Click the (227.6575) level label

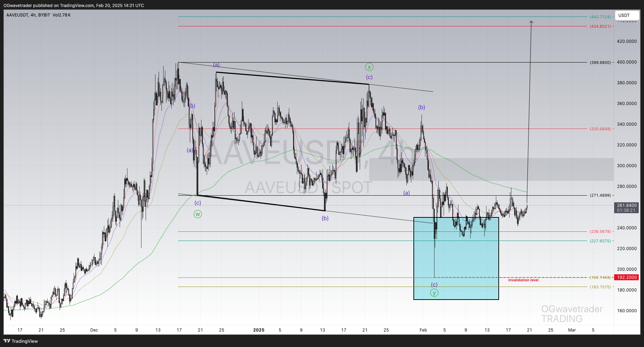(x=600, y=241)
